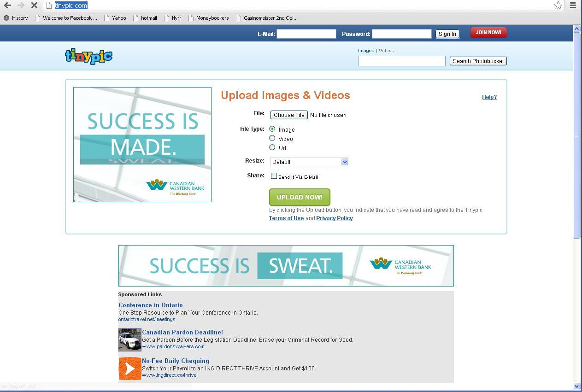Click the UPLOAD NOW! button
Viewport: 582px width, 392px height.
(x=300, y=197)
